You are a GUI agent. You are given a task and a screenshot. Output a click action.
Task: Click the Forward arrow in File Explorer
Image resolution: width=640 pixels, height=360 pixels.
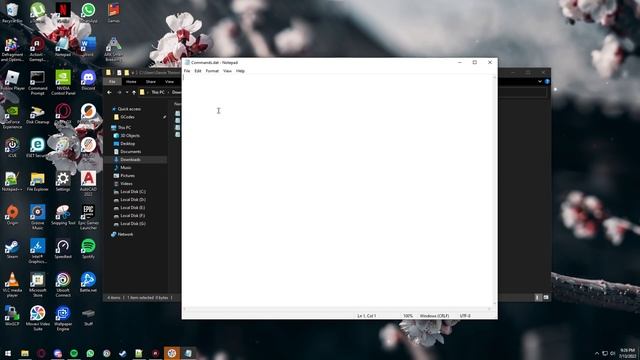tap(119, 93)
